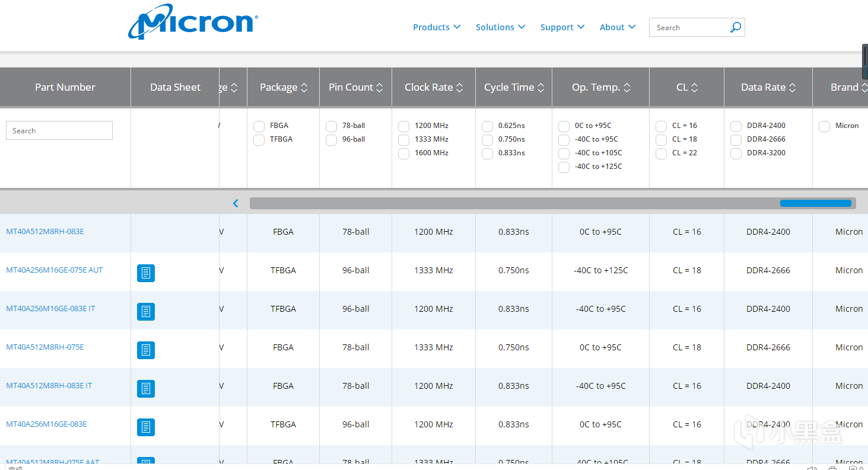Click 1333 MHz cell in MT40A512M8RH-075E row
868x470 pixels.
coord(434,347)
